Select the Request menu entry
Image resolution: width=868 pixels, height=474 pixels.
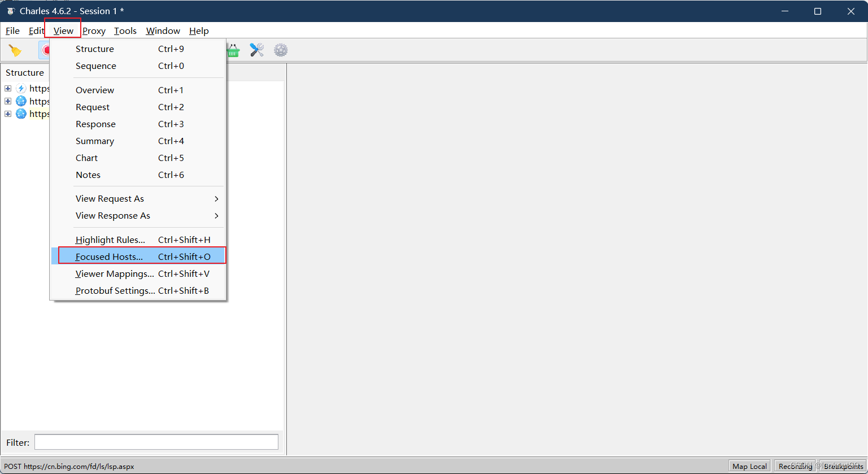(138, 107)
